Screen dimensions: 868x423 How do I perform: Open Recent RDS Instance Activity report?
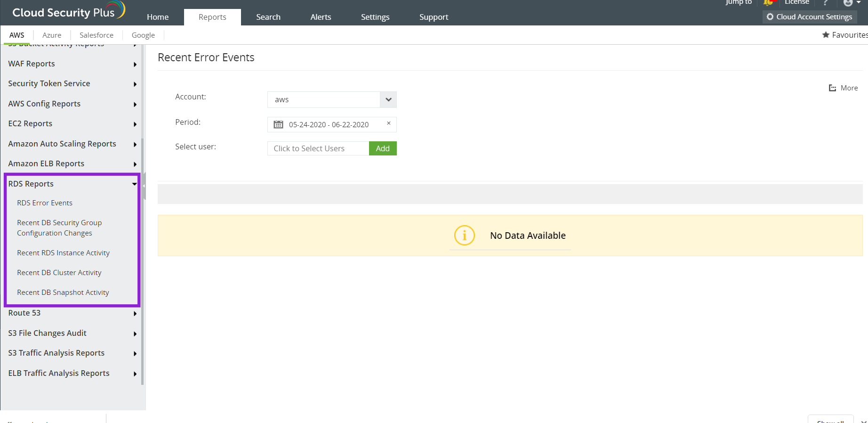pos(63,253)
